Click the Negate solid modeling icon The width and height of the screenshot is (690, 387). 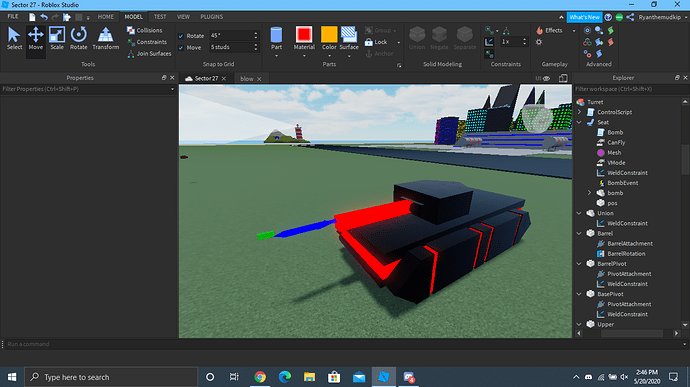(439, 38)
